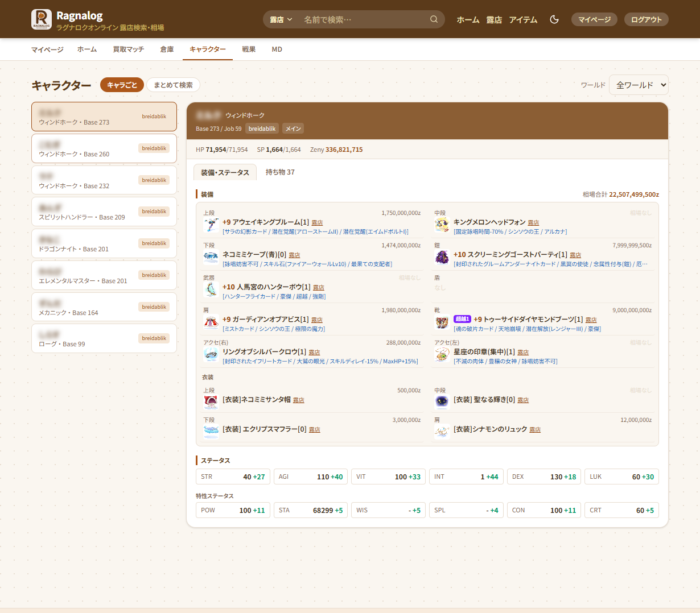Click the 超越1 badge on boots
This screenshot has width=700, height=613.
click(462, 319)
